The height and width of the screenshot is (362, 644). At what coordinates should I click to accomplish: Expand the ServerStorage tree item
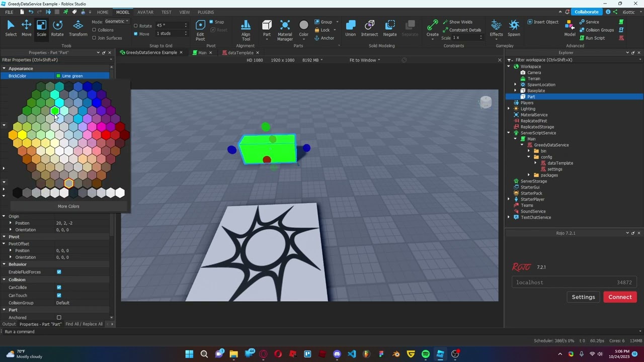[x=533, y=181]
